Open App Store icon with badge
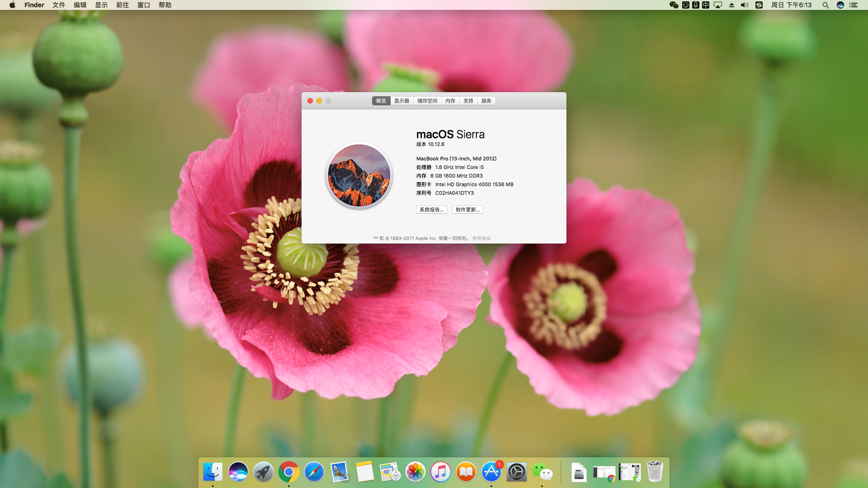868x488 pixels. 491,473
